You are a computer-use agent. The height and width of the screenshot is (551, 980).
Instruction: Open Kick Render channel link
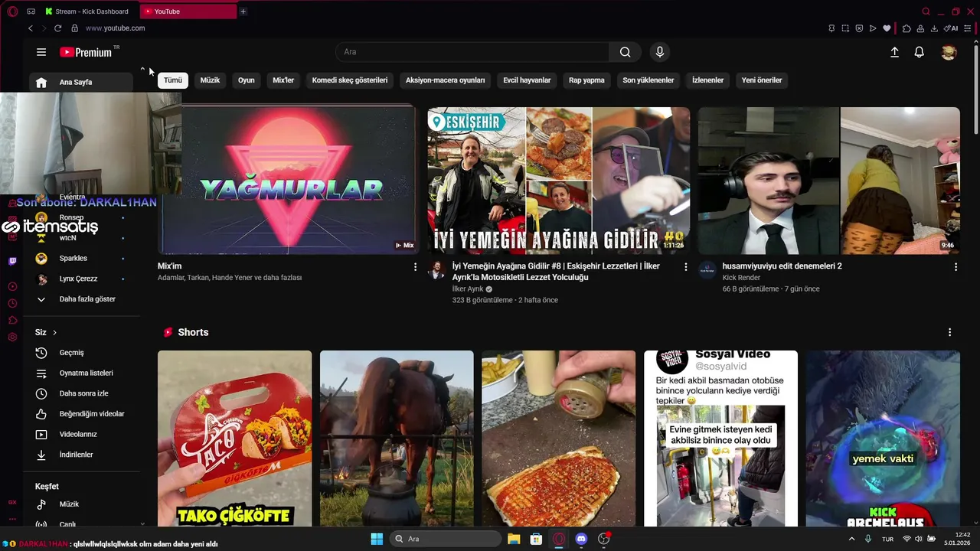coord(741,278)
